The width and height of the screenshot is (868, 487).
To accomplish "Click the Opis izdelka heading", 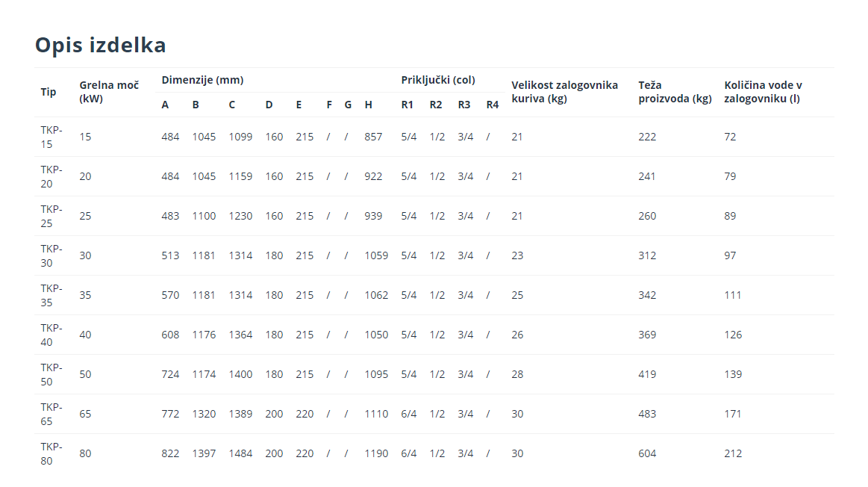I will [100, 45].
